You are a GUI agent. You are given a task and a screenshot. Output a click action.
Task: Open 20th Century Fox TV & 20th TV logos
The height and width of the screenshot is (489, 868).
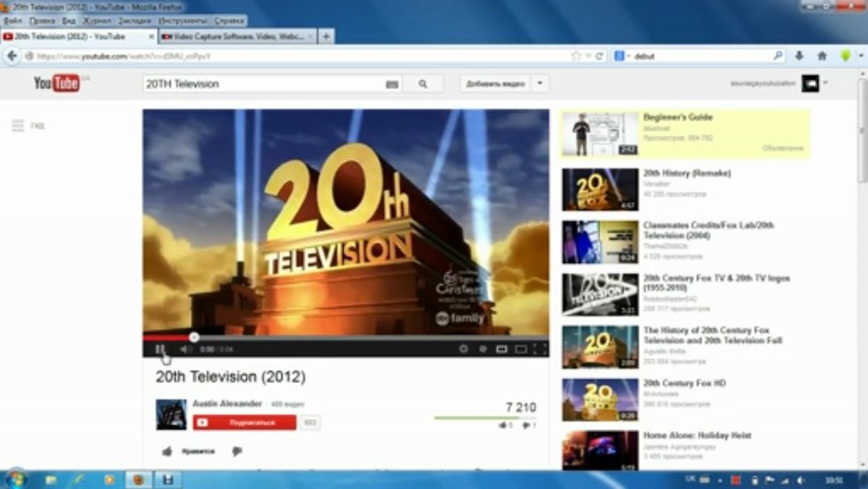tap(717, 283)
